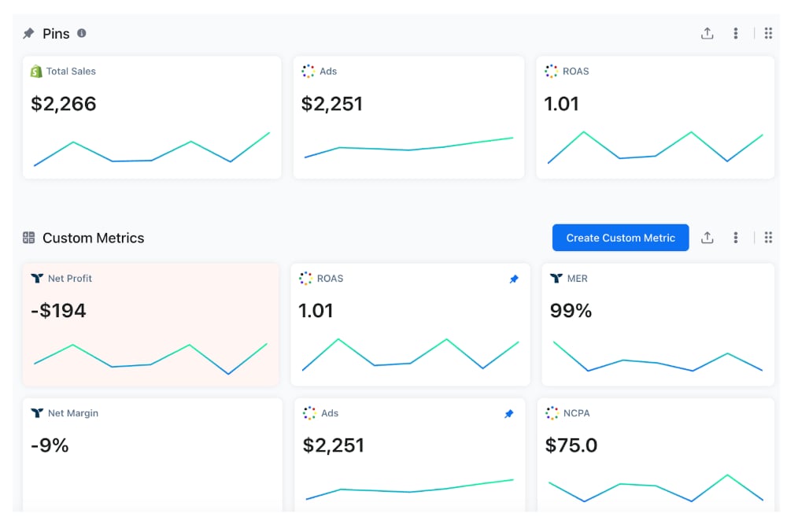Viewport: 798px width, 532px height.
Task: Click the export icon in Custom Metrics section
Action: [x=707, y=238]
